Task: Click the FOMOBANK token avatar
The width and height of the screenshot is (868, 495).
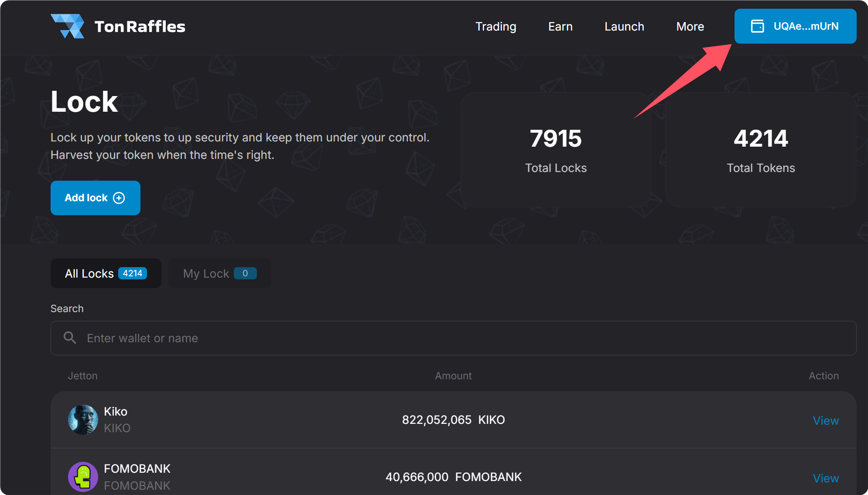Action: [x=83, y=477]
